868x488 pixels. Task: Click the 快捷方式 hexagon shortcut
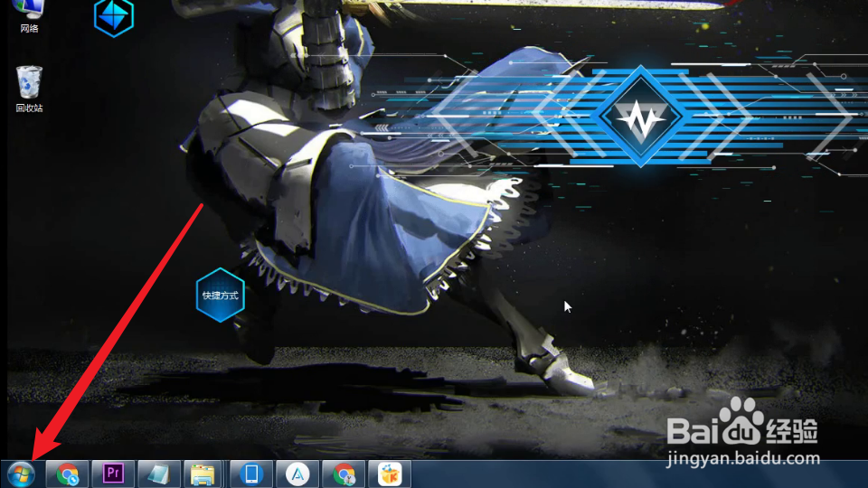pyautogui.click(x=221, y=295)
